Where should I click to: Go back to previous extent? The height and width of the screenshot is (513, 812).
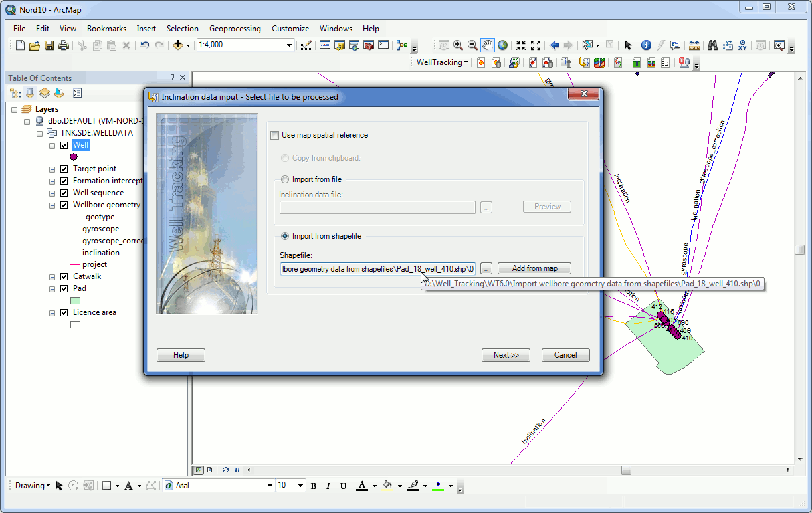pyautogui.click(x=554, y=45)
